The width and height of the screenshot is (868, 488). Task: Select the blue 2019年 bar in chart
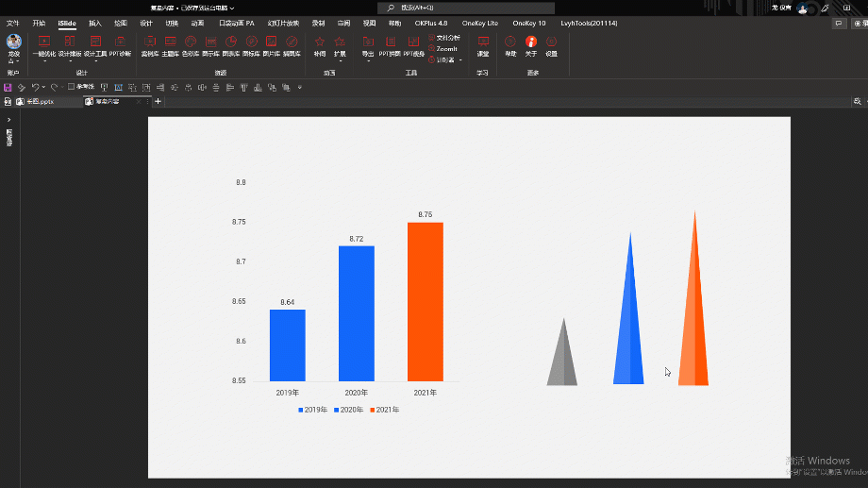(288, 345)
